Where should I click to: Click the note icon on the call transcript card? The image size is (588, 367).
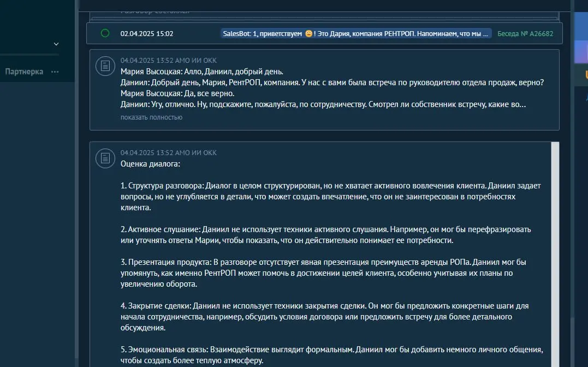pos(105,66)
